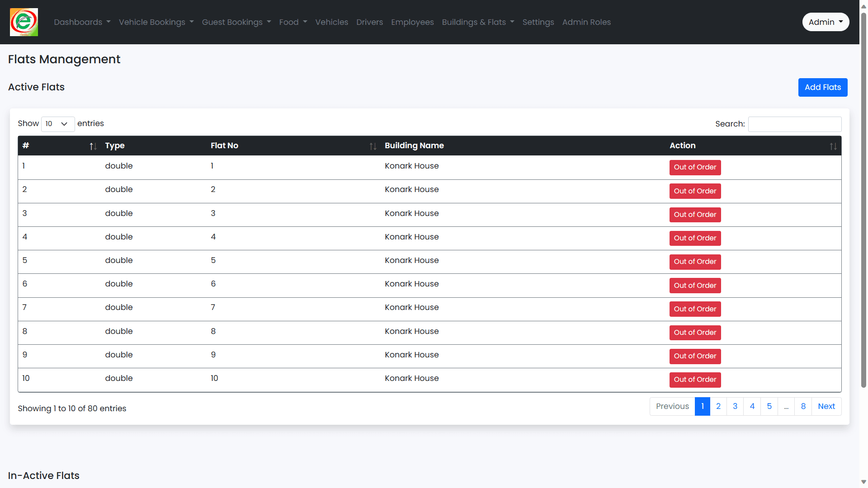Go to the Drivers page
The image size is (868, 488).
click(x=369, y=22)
